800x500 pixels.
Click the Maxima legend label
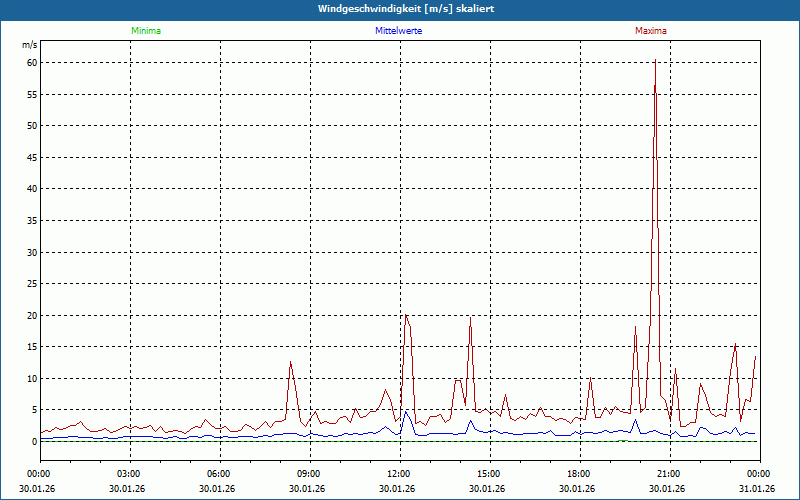pyautogui.click(x=650, y=31)
